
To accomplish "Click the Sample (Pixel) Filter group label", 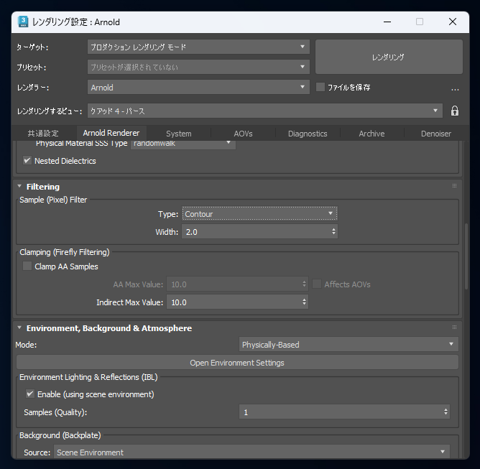I will coord(53,200).
